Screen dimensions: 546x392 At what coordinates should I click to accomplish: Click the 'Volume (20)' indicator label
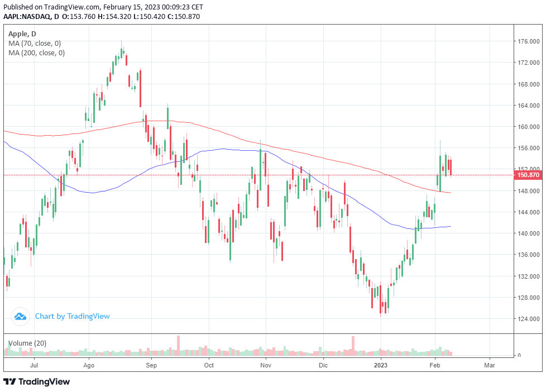27,343
